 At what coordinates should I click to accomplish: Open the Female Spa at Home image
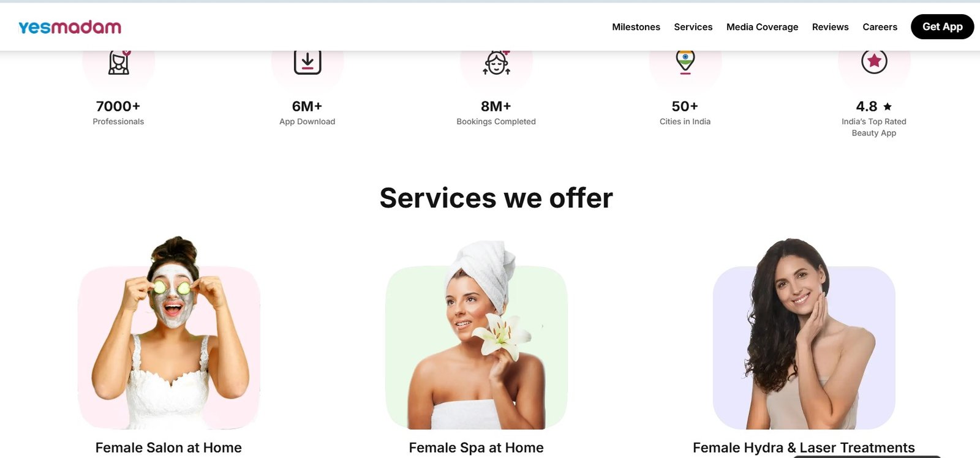point(477,336)
